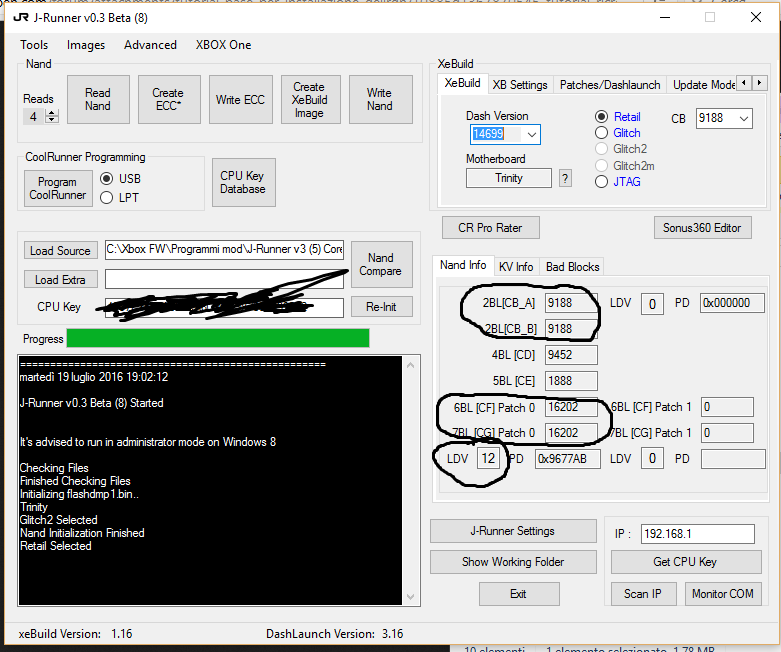Expand the Dash Version dropdown

[531, 134]
